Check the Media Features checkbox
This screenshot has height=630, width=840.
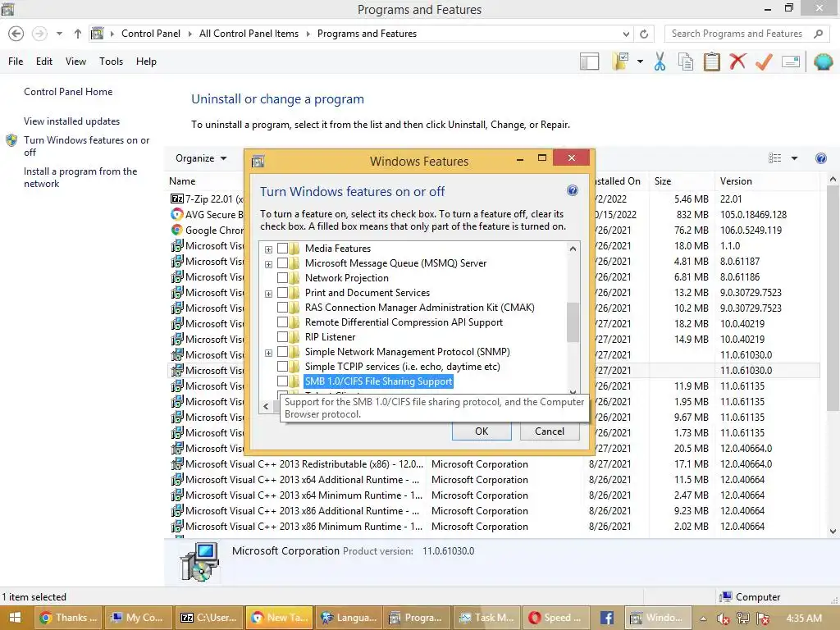pos(282,249)
